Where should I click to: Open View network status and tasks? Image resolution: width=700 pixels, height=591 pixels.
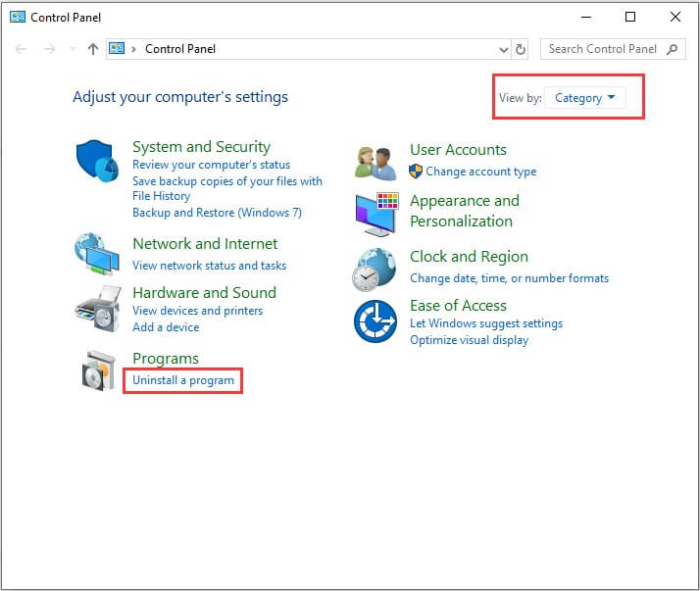[210, 266]
